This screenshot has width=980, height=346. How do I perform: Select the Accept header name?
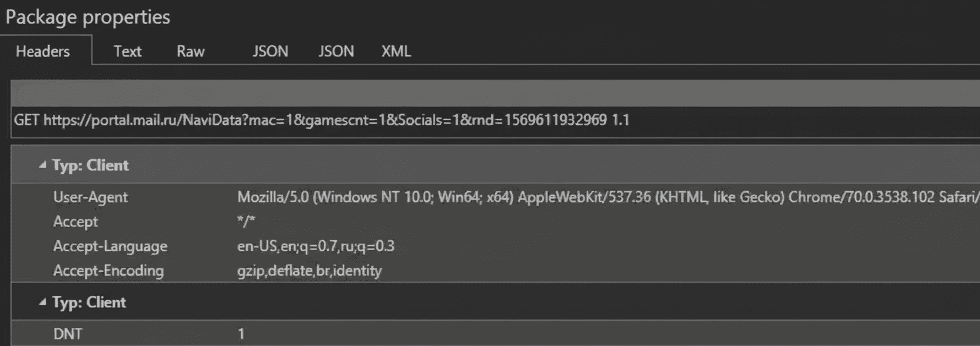click(x=75, y=222)
